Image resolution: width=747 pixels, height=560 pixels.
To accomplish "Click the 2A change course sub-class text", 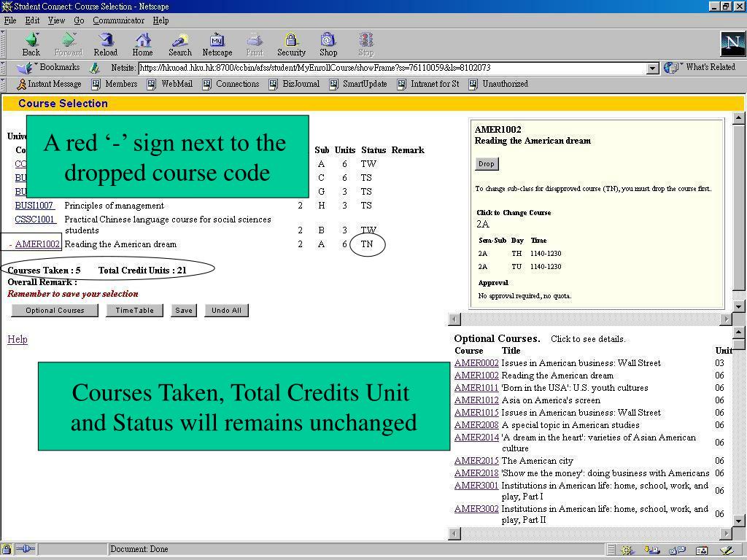I will pyautogui.click(x=483, y=225).
